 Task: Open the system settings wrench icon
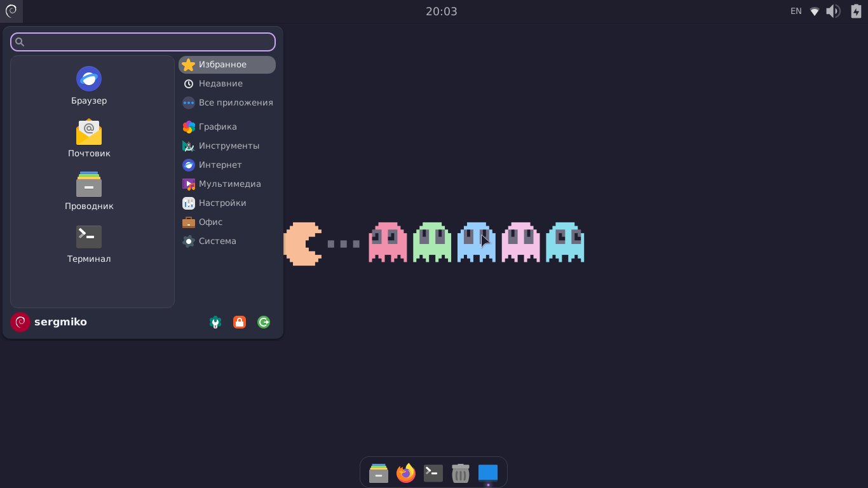pos(215,322)
